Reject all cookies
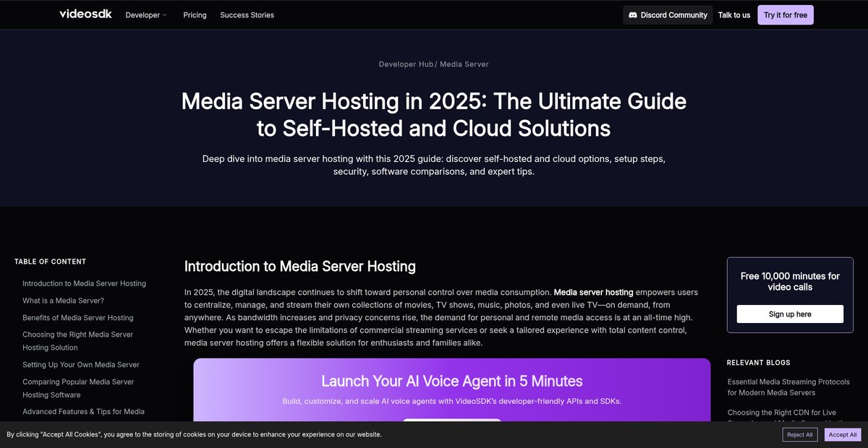The height and width of the screenshot is (448, 868). point(800,434)
